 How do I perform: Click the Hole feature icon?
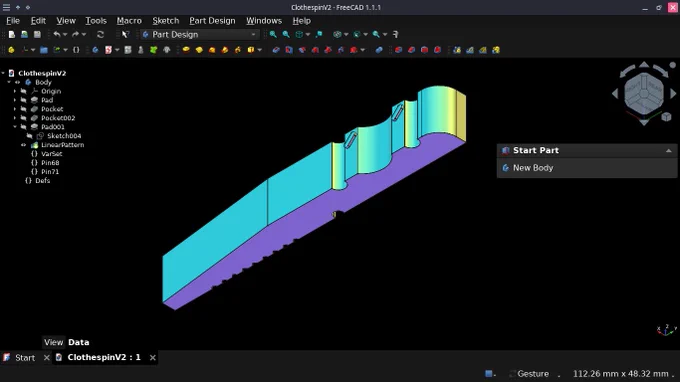(x=289, y=50)
